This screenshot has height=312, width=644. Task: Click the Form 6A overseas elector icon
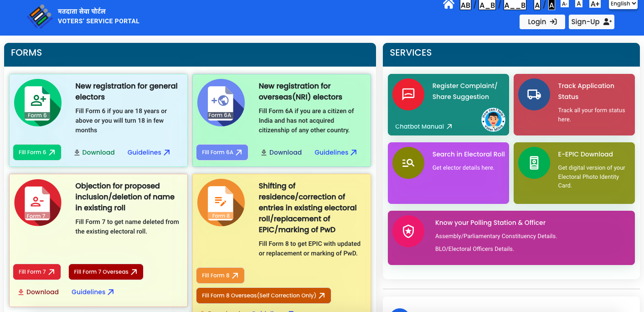pos(221,103)
